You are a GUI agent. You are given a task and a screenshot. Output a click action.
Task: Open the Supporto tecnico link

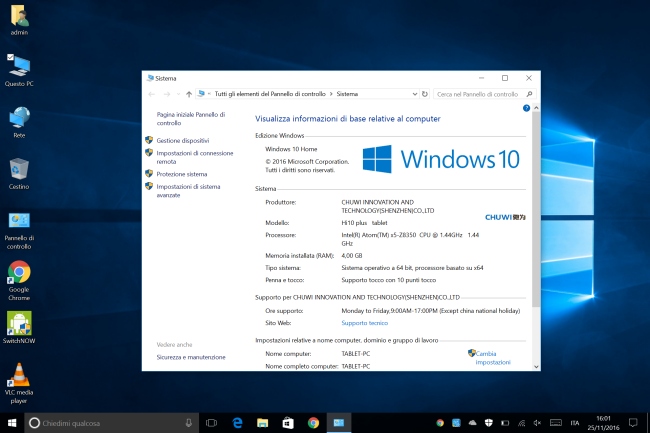click(x=365, y=323)
